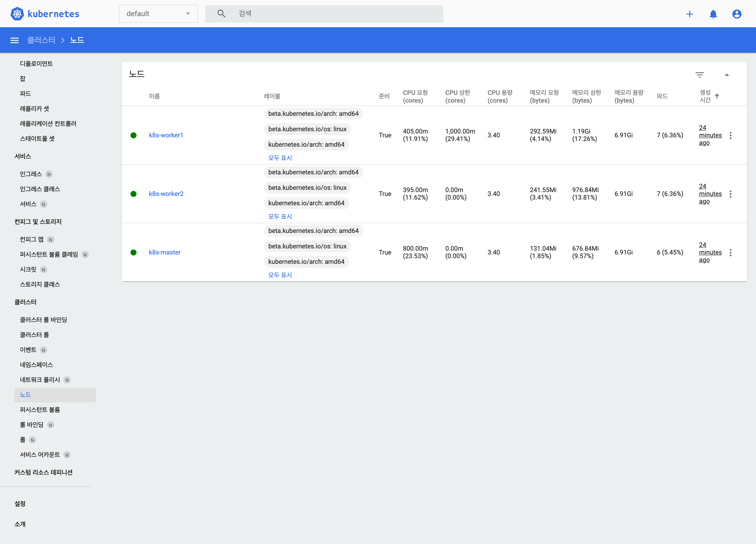Open actions menu for k8s-master row
This screenshot has height=544, width=756.
pos(730,253)
